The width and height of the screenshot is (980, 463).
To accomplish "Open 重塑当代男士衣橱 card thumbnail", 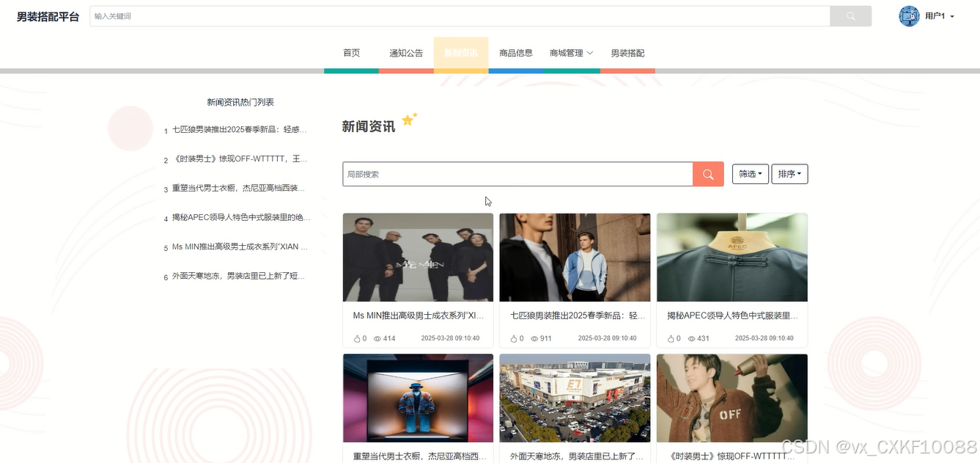I will pos(418,398).
